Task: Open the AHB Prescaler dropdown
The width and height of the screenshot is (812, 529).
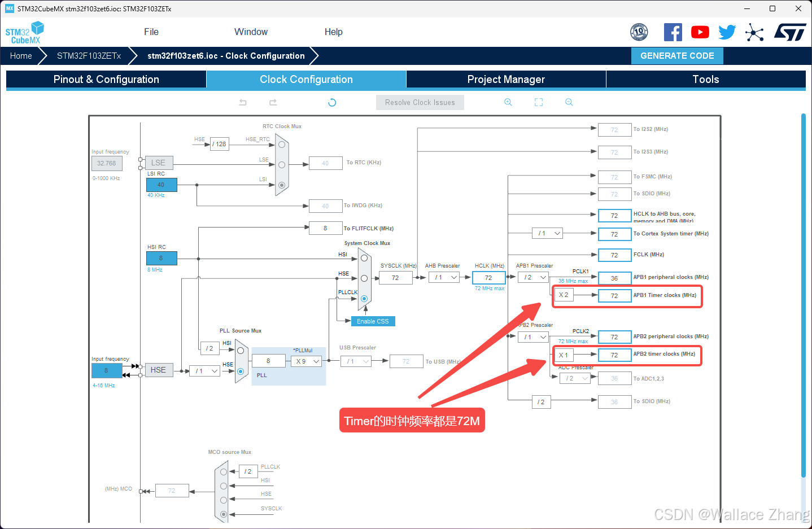Action: point(444,277)
